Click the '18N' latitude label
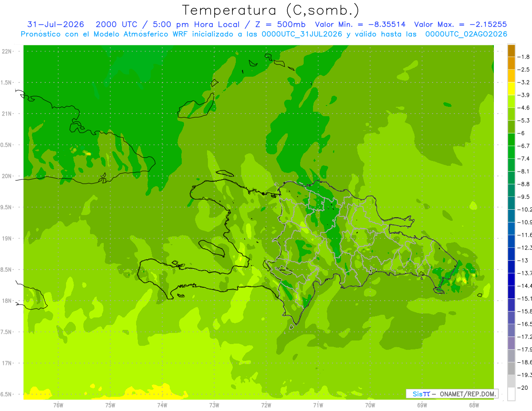 click(x=7, y=301)
